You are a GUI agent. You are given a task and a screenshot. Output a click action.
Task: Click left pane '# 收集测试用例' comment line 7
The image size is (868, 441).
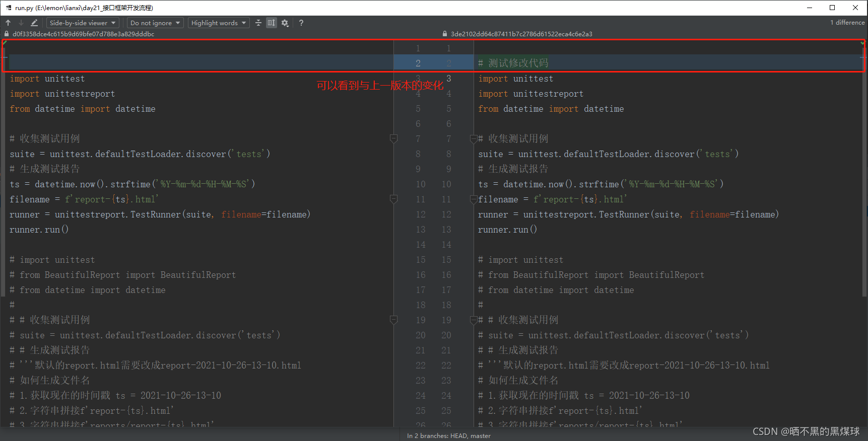45,138
